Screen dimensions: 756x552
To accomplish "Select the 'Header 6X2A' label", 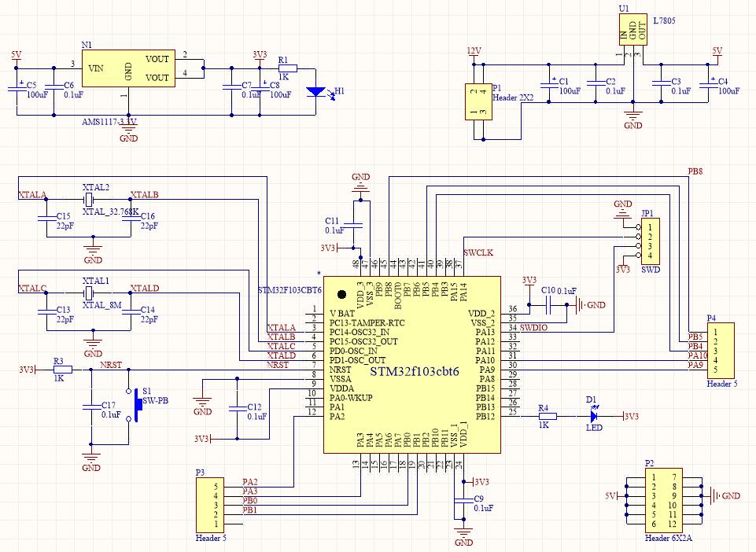I will point(668,538).
